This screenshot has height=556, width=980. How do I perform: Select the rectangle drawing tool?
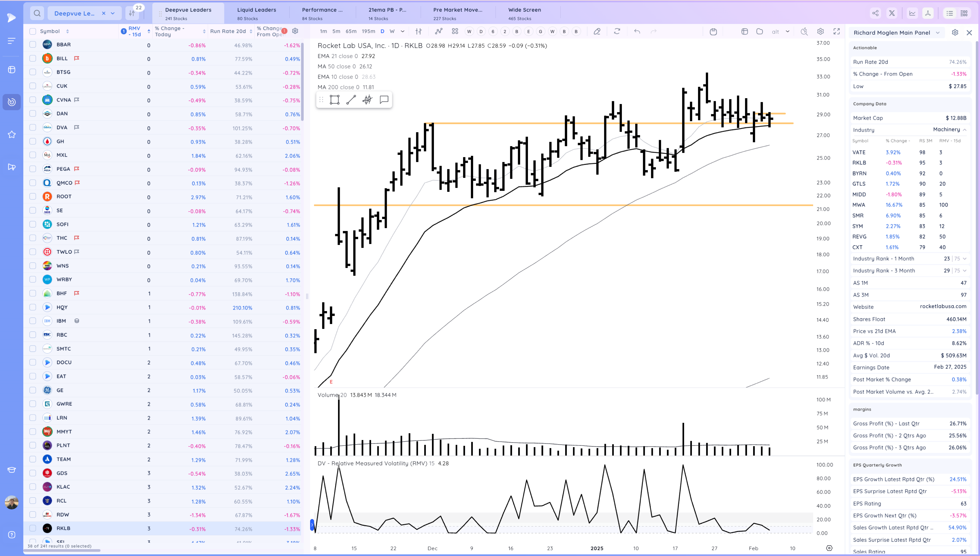[335, 100]
